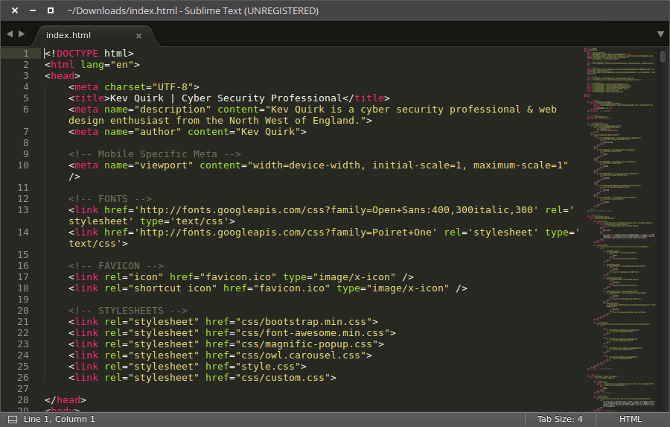
Task: Click the title text Kev Quirk
Action: point(137,98)
